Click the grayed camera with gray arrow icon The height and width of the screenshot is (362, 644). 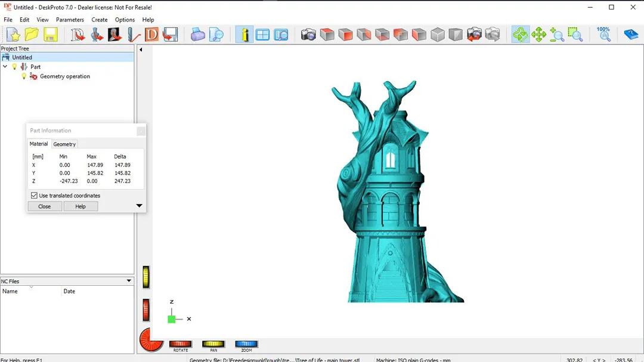point(493,35)
